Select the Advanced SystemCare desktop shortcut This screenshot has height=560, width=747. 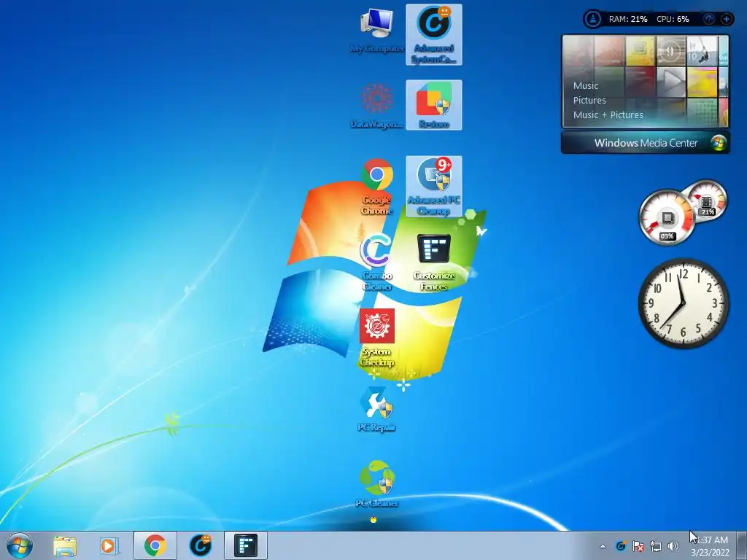pos(433,34)
